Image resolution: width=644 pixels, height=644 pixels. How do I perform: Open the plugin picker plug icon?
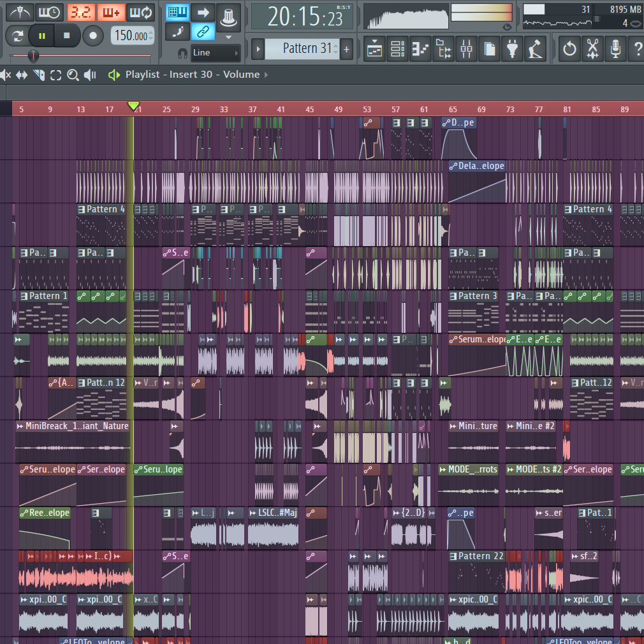[x=512, y=48]
